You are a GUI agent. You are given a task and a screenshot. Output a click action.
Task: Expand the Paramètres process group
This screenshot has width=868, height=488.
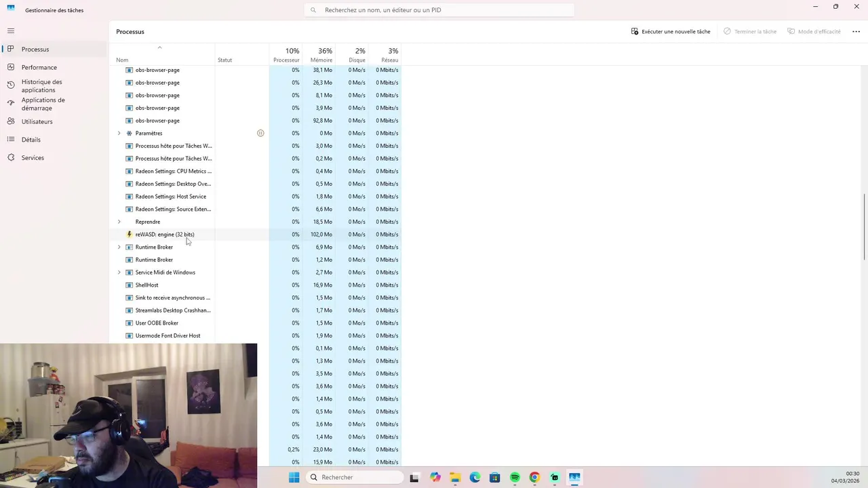pyautogui.click(x=119, y=134)
